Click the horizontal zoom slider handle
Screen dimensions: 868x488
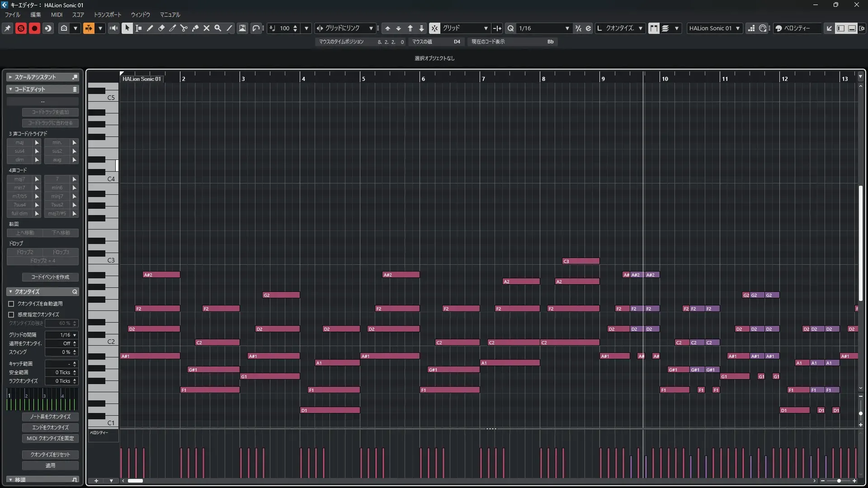pyautogui.click(x=839, y=481)
